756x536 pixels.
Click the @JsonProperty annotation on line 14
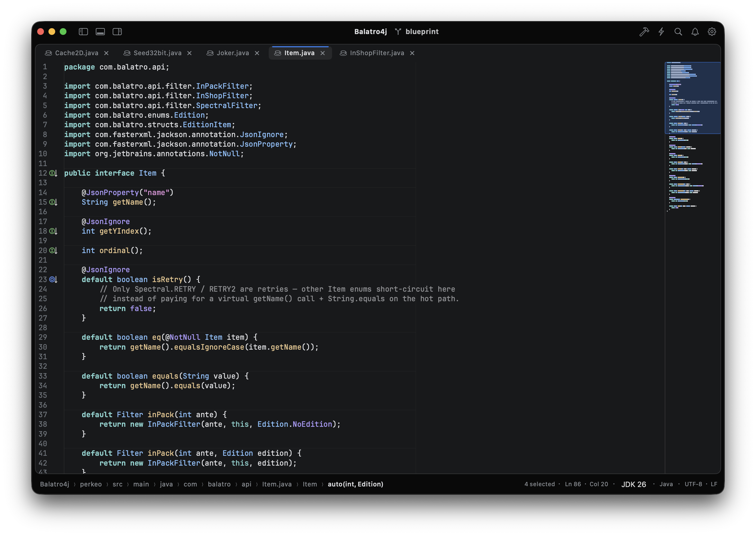[110, 193]
